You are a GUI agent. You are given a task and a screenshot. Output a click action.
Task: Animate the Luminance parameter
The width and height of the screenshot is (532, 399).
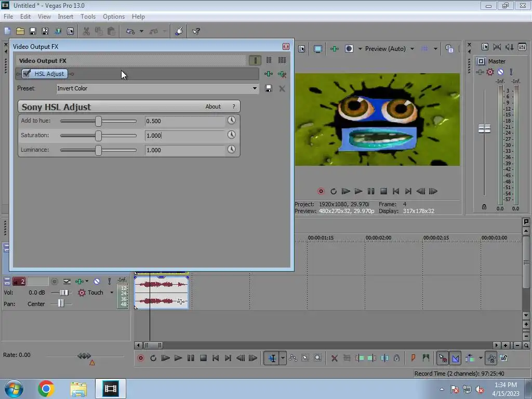pyautogui.click(x=231, y=149)
